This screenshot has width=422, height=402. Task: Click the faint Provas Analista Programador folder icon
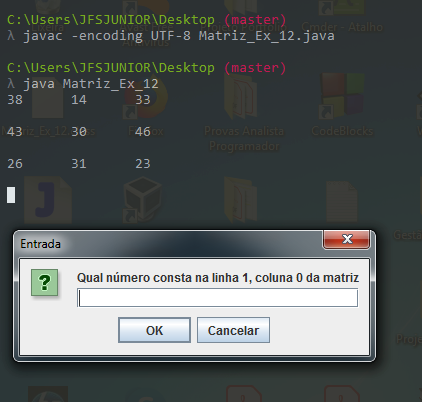click(x=241, y=97)
